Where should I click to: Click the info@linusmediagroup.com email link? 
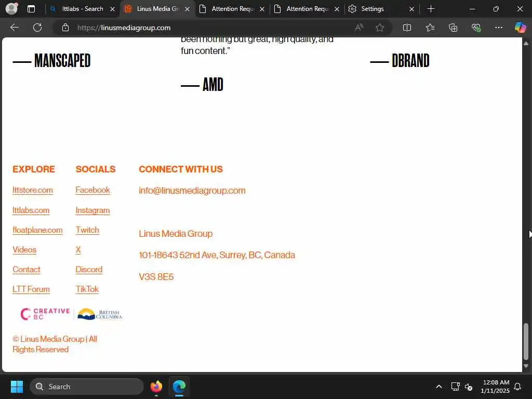click(192, 190)
